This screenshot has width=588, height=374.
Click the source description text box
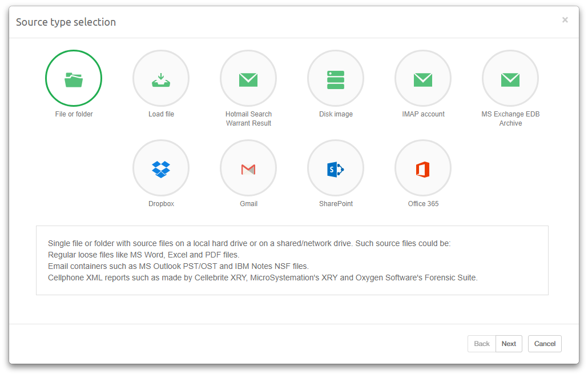pyautogui.click(x=292, y=260)
